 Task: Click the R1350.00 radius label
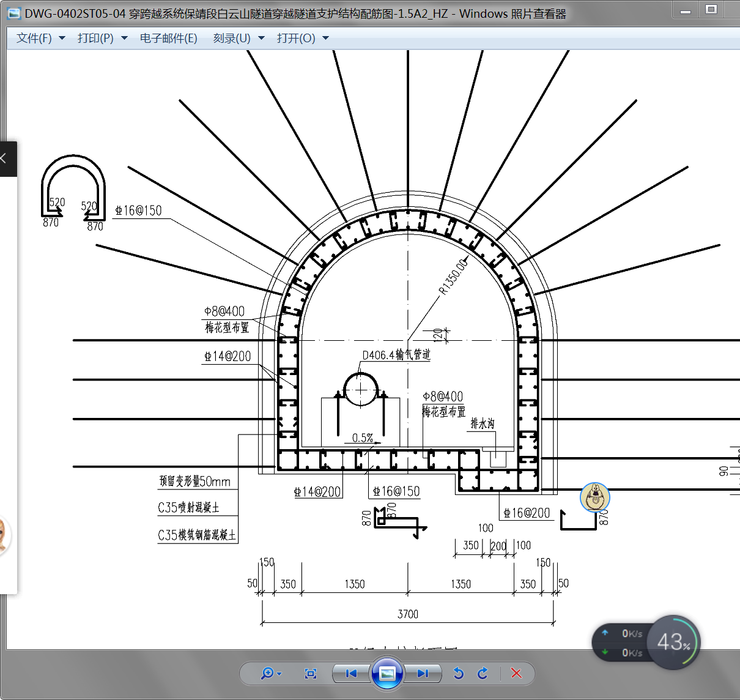[x=454, y=277]
